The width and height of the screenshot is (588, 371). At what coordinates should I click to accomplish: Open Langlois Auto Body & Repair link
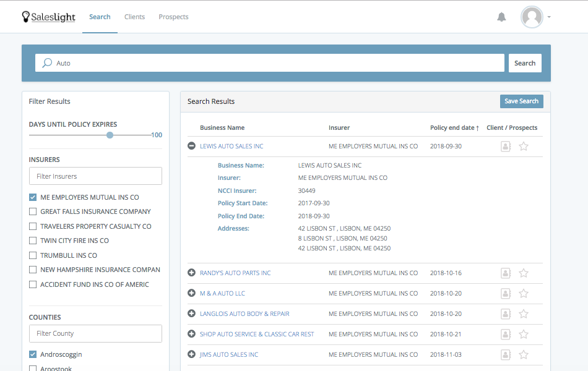244,313
